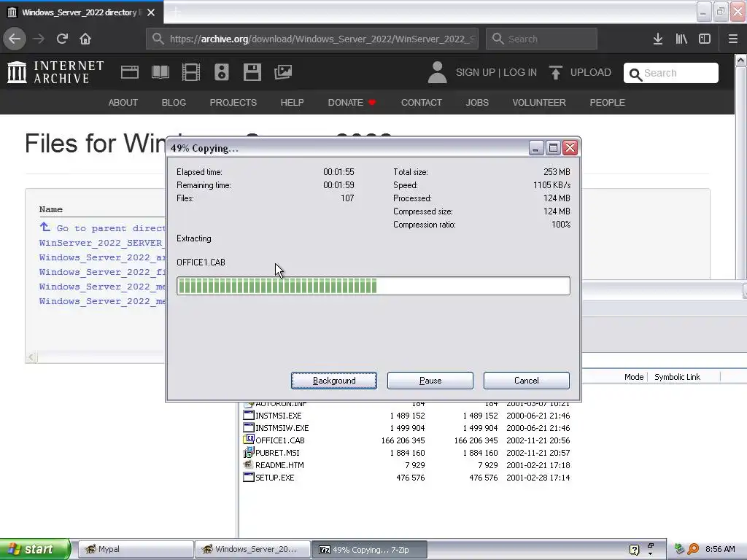Viewport: 747px width, 560px height.
Task: Open the CONTACT menu item
Action: pos(422,102)
